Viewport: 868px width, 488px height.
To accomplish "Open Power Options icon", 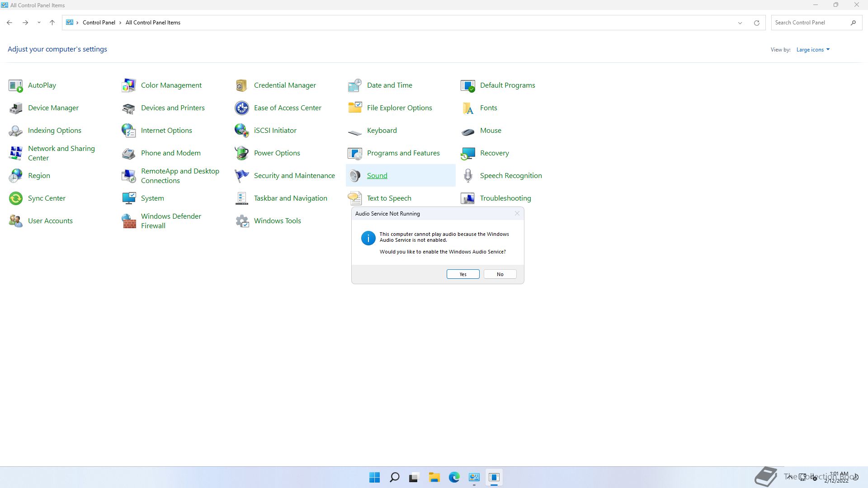I will pyautogui.click(x=241, y=153).
